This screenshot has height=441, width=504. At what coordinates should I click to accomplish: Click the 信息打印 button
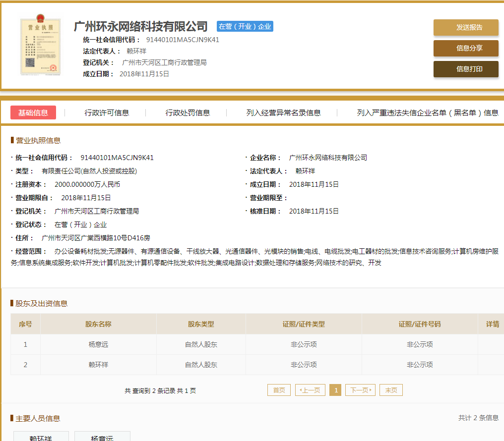click(x=466, y=69)
